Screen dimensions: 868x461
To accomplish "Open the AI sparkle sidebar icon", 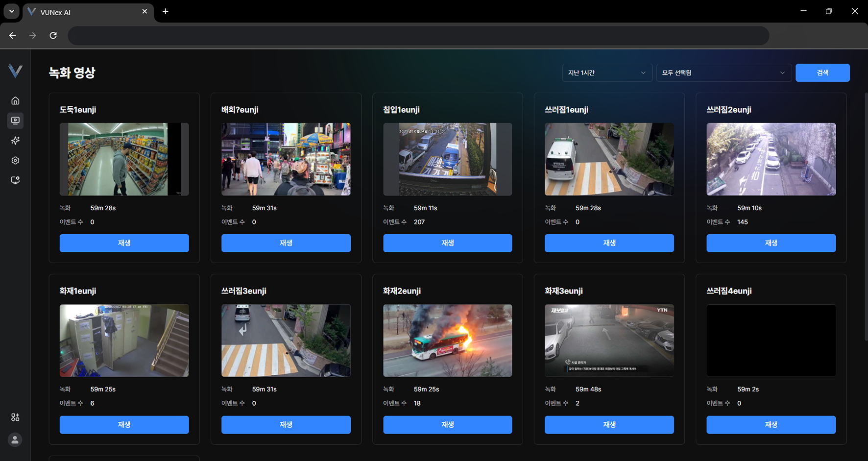I will coord(15,141).
